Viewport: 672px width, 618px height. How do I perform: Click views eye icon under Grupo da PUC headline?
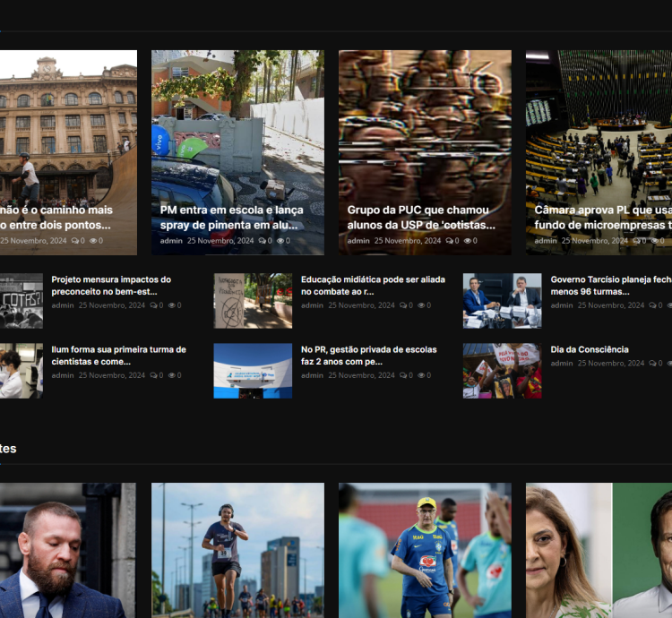(x=469, y=241)
